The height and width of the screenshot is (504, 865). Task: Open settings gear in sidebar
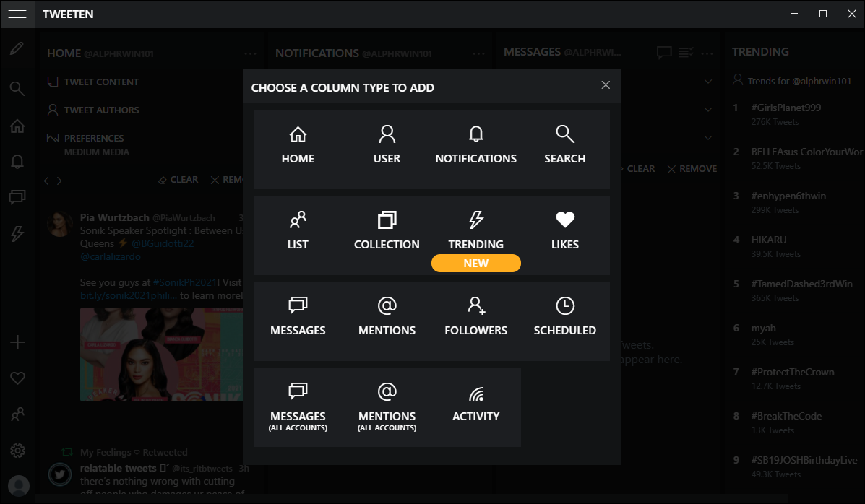18,451
